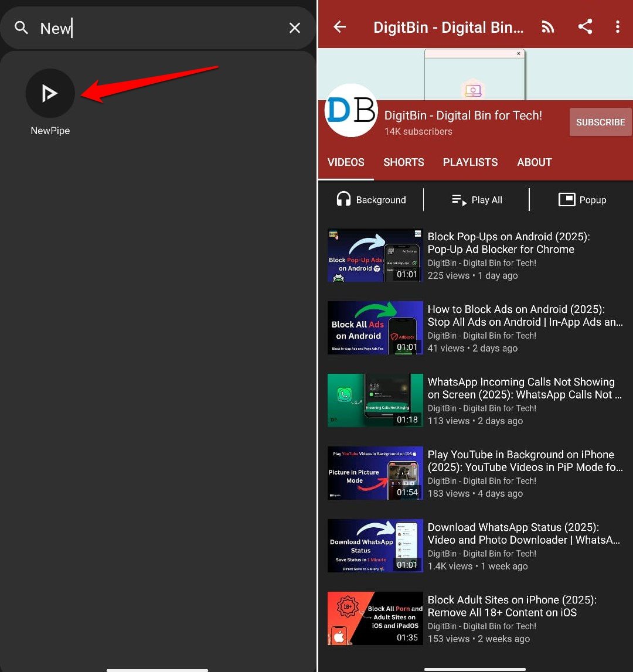This screenshot has height=672, width=633.
Task: Open 'Block Adult Sites on iPhone' title
Action: [x=512, y=606]
